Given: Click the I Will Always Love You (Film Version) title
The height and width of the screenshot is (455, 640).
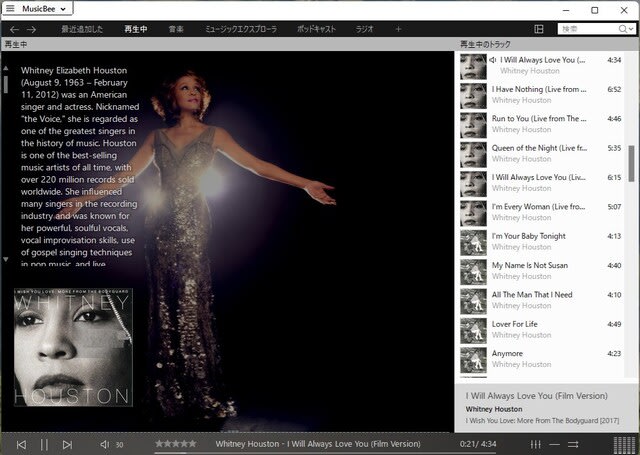Looking at the screenshot, I should [x=536, y=396].
